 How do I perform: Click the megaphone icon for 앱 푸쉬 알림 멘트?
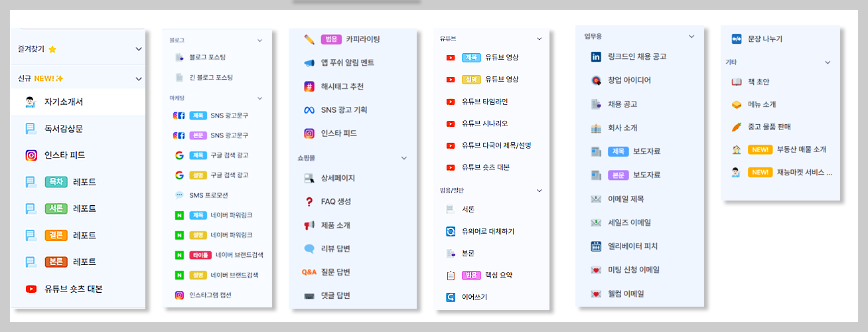click(x=309, y=63)
